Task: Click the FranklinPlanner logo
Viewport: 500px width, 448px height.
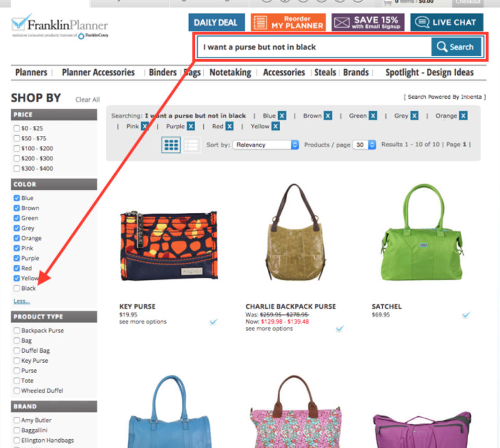Action: pyautogui.click(x=60, y=26)
